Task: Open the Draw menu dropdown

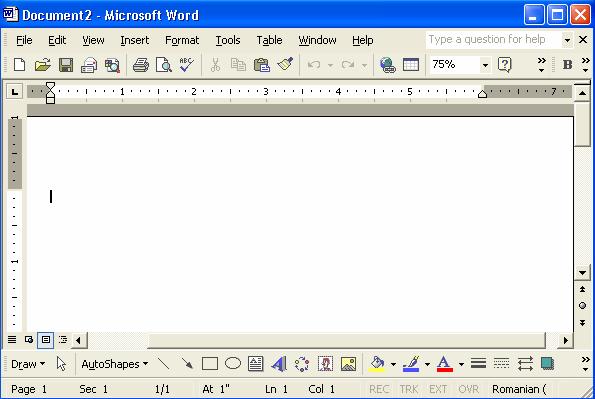Action: pos(28,364)
